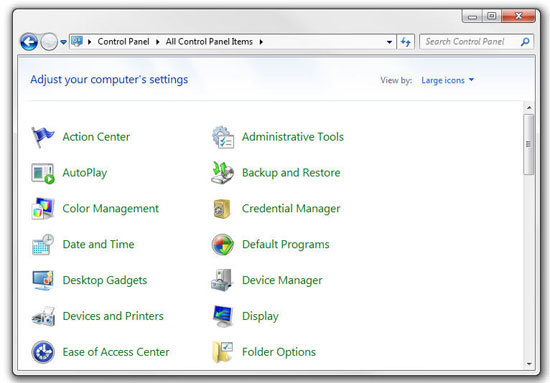This screenshot has width=550, height=383.
Task: Click the Date and Time calendar icon
Action: pos(42,244)
